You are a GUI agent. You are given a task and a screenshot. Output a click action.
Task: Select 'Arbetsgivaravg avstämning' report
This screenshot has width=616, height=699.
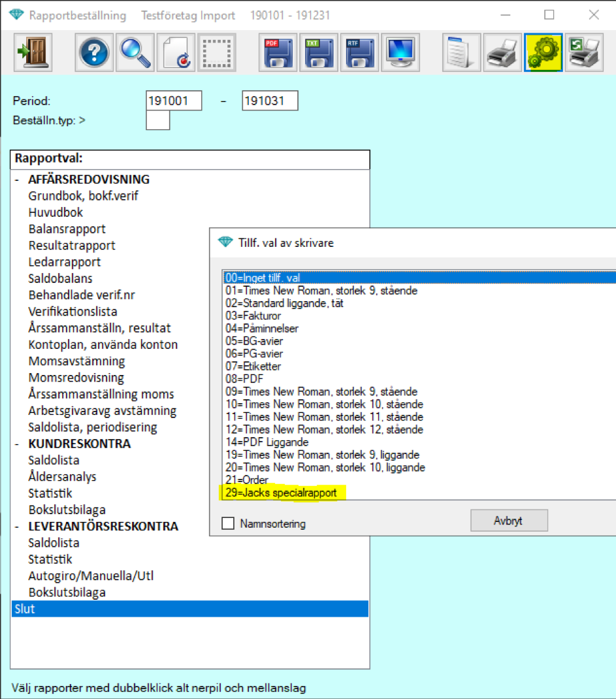pos(103,410)
